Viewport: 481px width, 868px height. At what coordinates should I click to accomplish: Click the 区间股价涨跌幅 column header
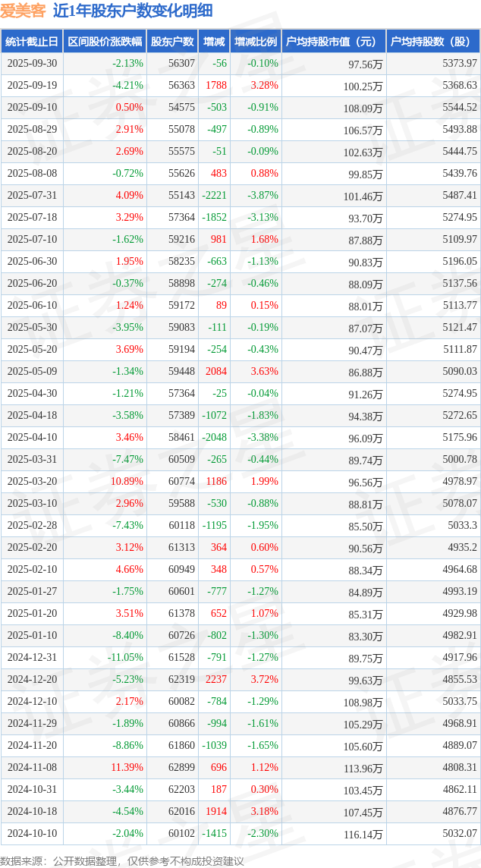pos(105,42)
